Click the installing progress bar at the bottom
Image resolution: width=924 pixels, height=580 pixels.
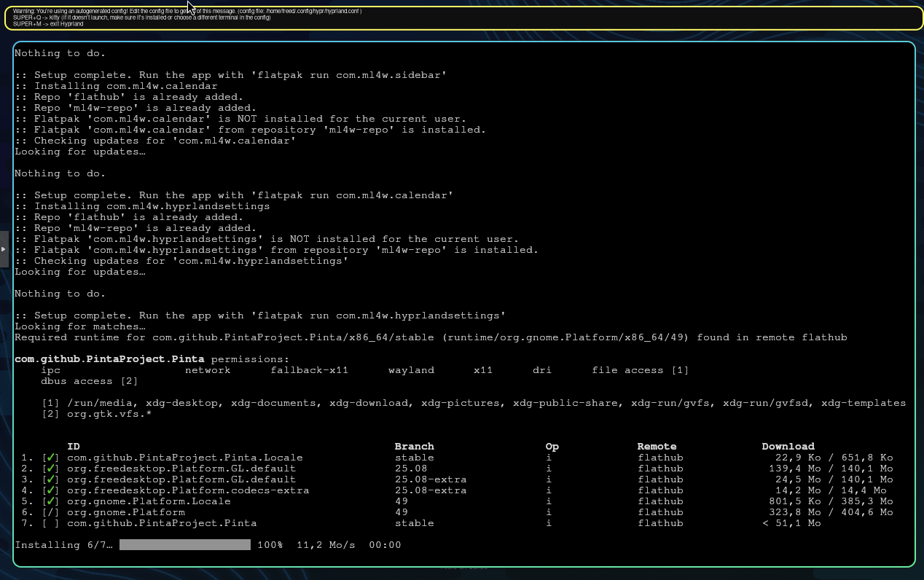click(184, 545)
